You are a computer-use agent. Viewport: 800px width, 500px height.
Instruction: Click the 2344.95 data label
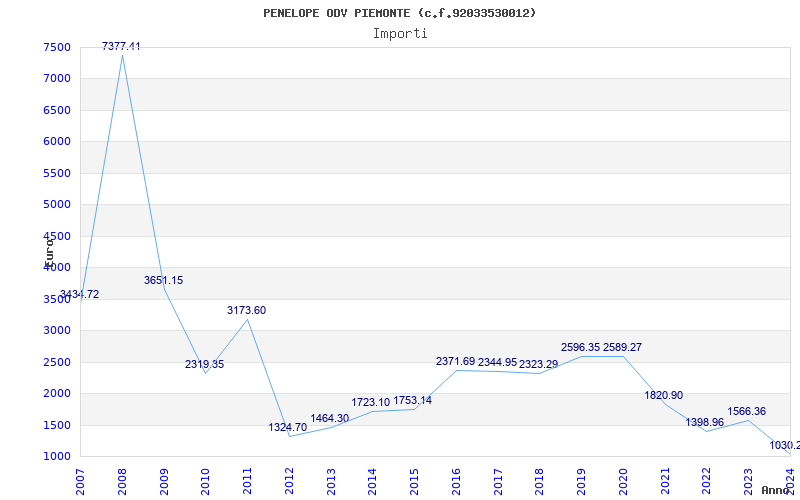pos(497,362)
